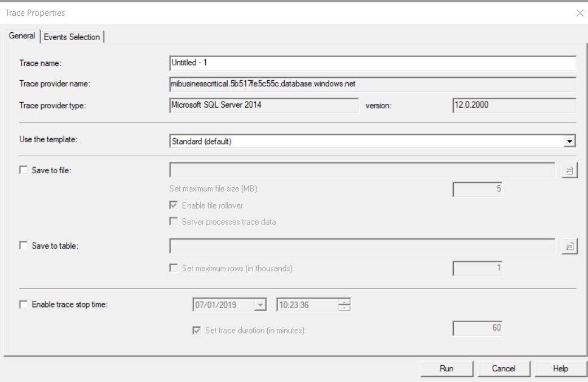Enable the Save to file checkbox

click(24, 170)
